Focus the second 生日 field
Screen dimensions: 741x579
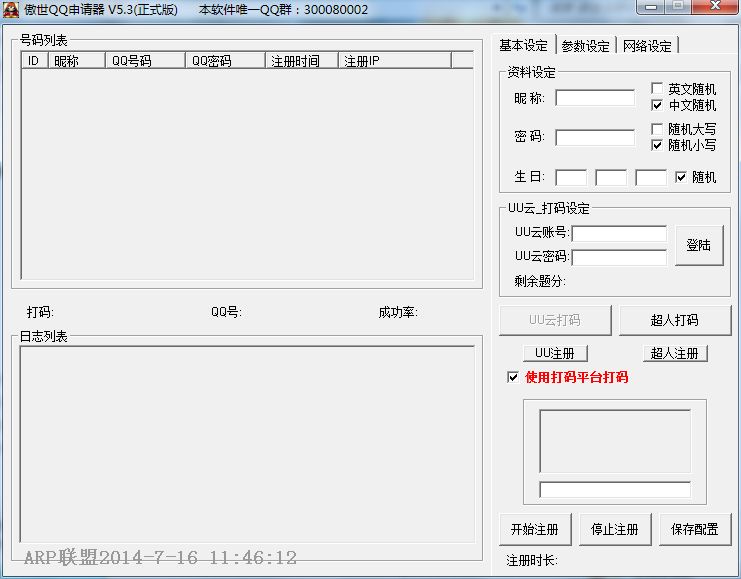click(x=611, y=178)
